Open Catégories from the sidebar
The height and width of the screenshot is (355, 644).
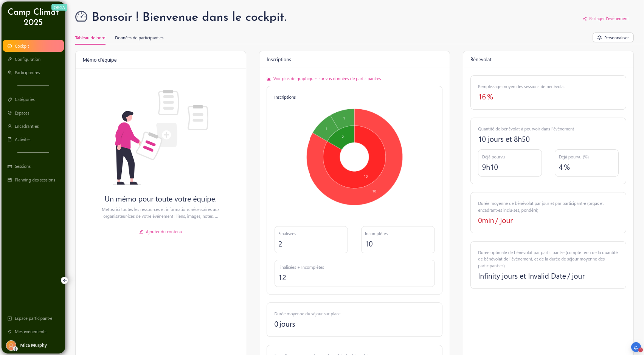coord(25,99)
